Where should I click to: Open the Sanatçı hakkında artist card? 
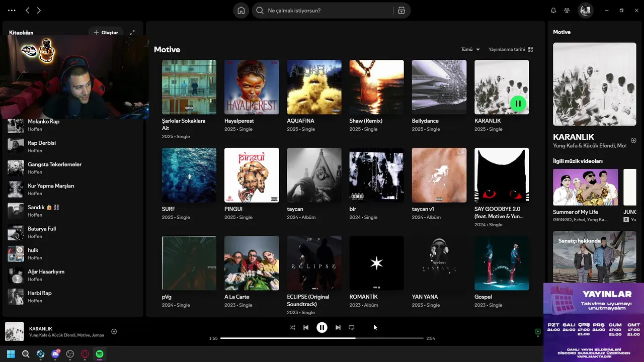[x=595, y=256]
